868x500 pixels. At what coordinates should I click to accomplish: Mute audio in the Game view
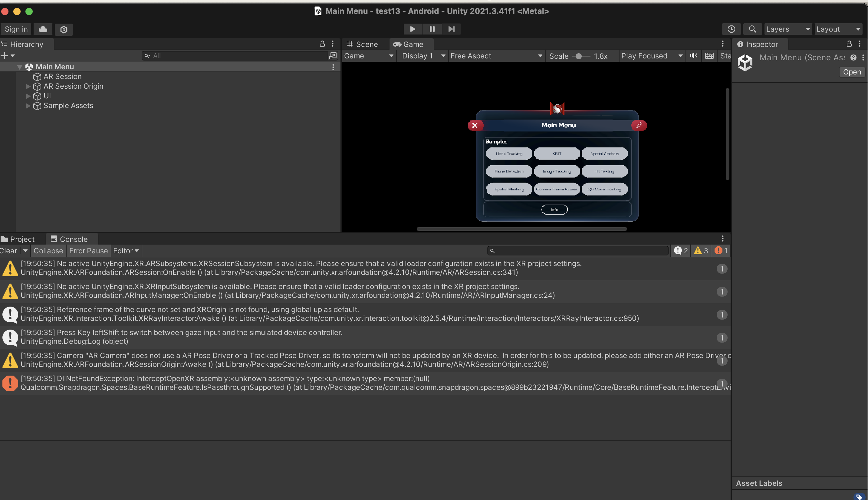tap(694, 56)
